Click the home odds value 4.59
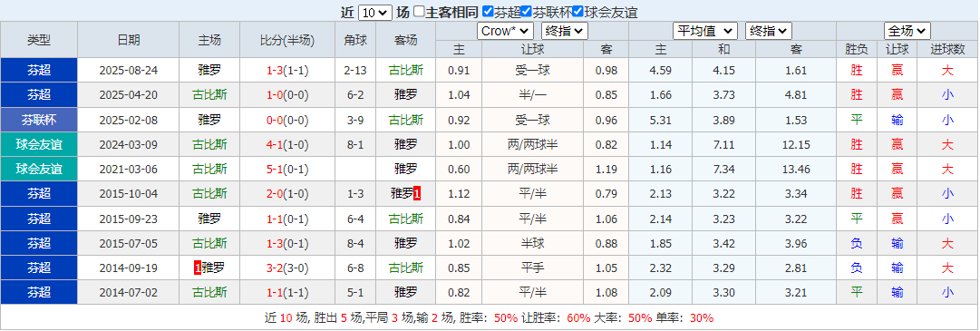Image resolution: width=980 pixels, height=331 pixels. point(661,71)
